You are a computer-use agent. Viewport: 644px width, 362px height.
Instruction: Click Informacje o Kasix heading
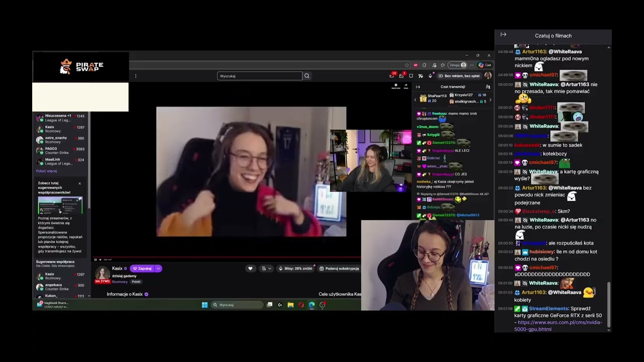(124, 294)
